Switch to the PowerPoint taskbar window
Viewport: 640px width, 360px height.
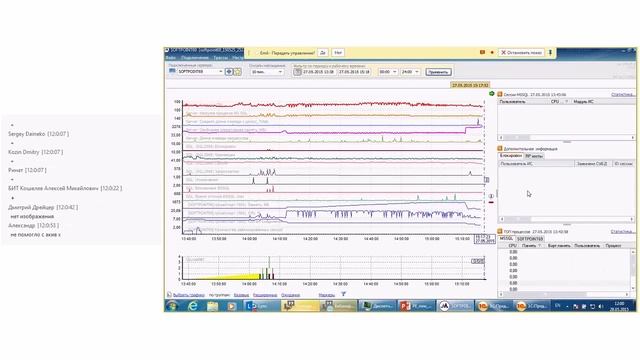(x=416, y=306)
